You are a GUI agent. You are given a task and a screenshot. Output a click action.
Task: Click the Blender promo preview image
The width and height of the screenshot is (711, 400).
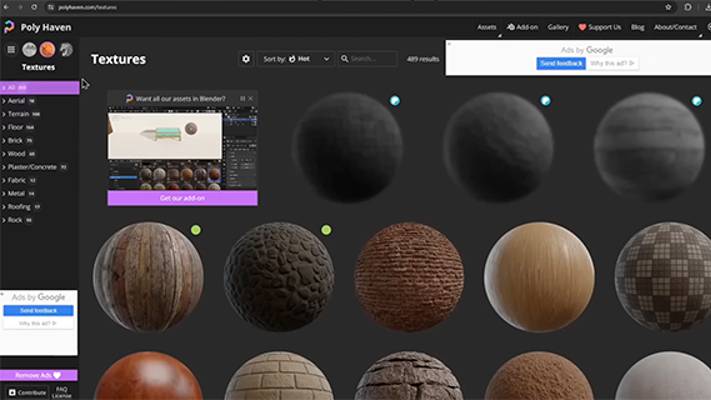(x=182, y=148)
